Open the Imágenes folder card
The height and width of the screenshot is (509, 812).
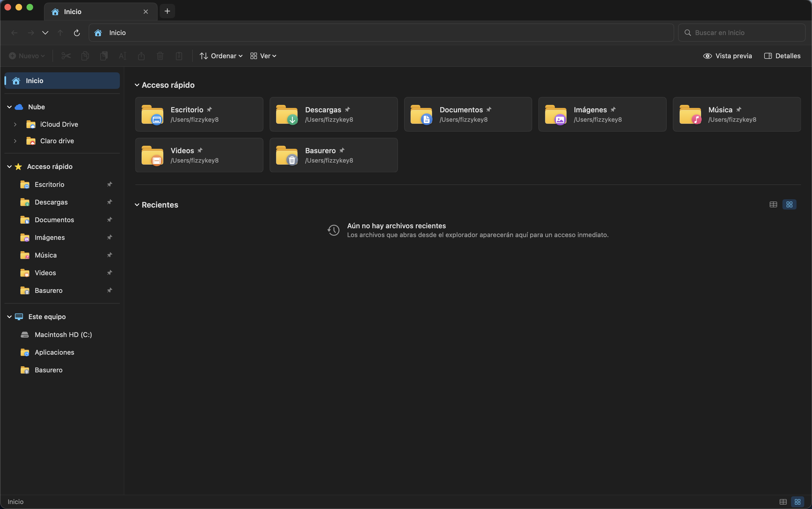coord(602,115)
